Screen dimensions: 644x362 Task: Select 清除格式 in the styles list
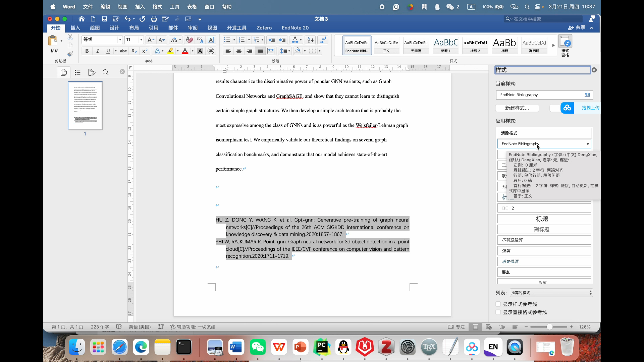pos(544,133)
